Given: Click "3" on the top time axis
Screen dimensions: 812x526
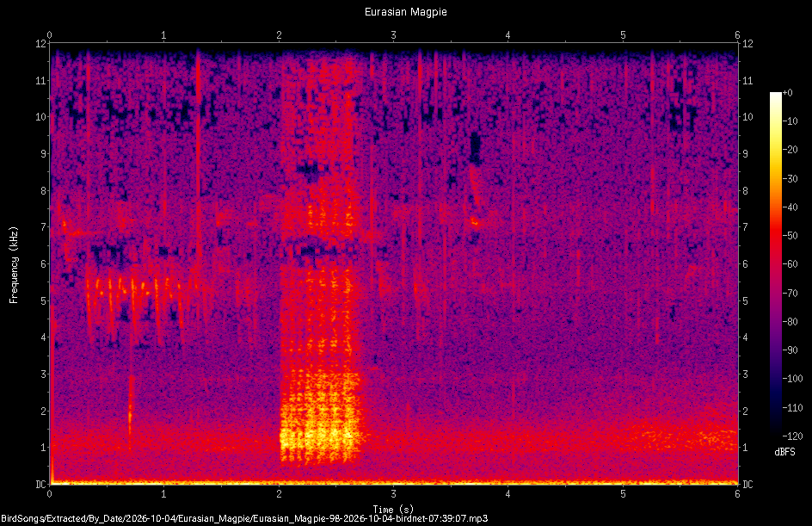Looking at the screenshot, I should point(394,35).
